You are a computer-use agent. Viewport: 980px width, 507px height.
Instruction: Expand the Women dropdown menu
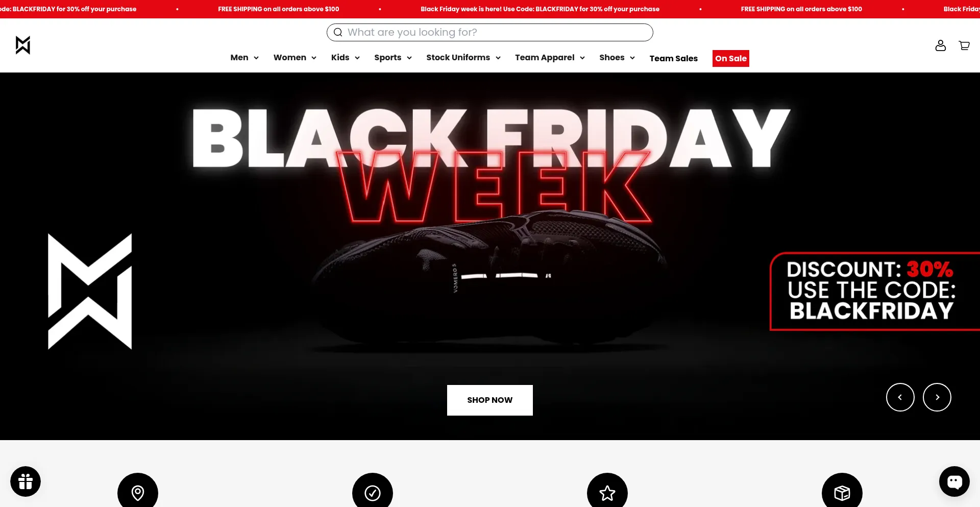pyautogui.click(x=295, y=58)
